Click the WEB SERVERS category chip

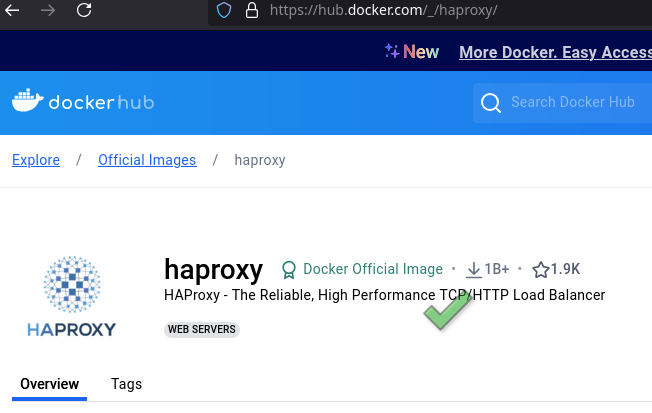(202, 329)
